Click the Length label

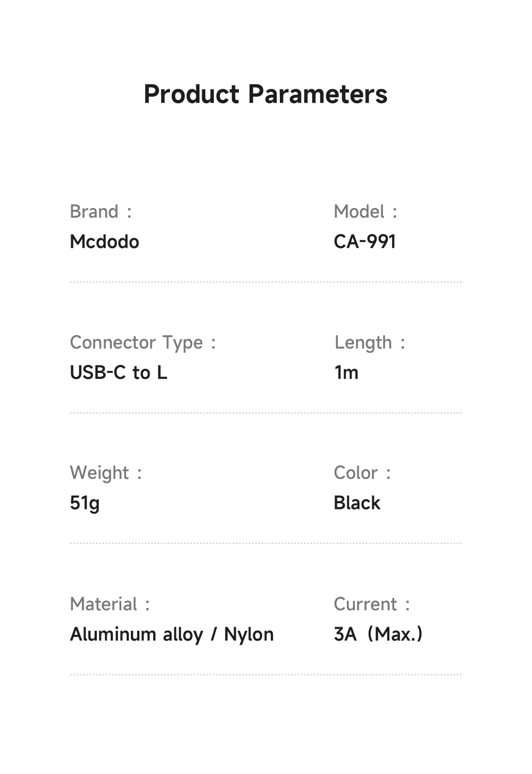(x=363, y=343)
